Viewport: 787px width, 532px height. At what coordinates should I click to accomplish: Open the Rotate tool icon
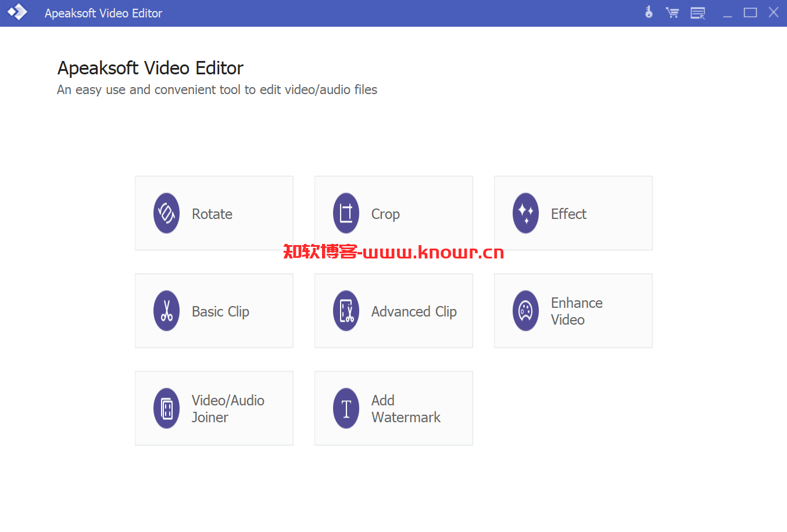pyautogui.click(x=166, y=213)
